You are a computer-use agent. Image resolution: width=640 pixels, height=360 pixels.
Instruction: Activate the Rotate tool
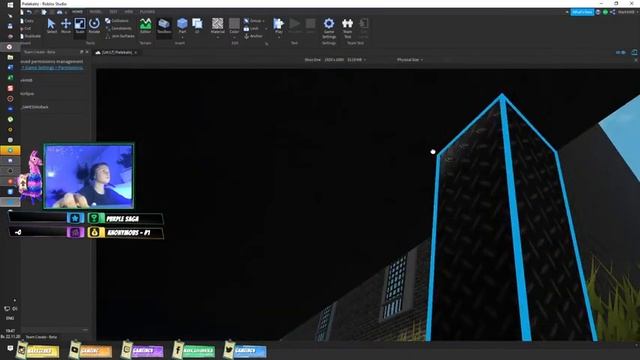pyautogui.click(x=94, y=26)
